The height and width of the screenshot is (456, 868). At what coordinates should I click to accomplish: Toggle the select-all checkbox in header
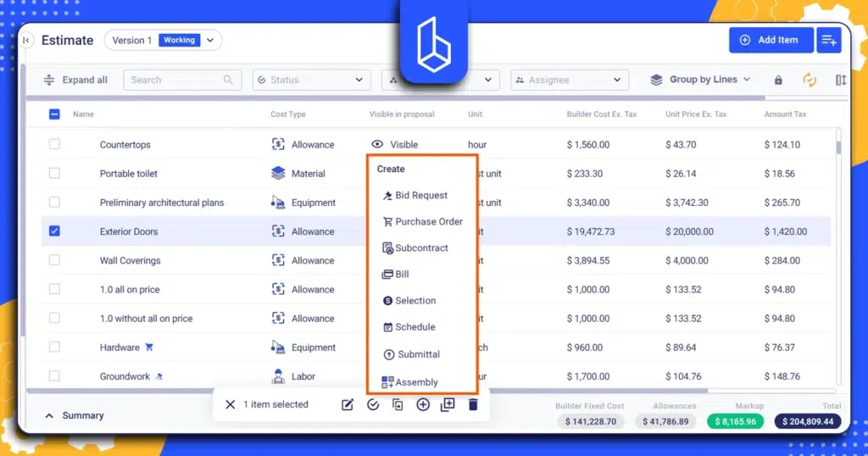tap(54, 114)
